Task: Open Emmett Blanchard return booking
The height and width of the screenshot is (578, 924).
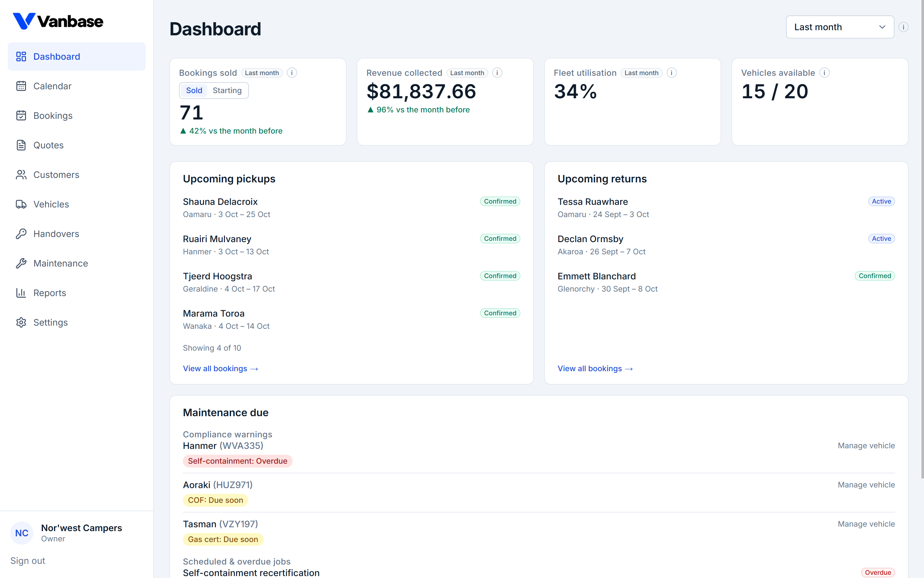Action: [x=726, y=282]
